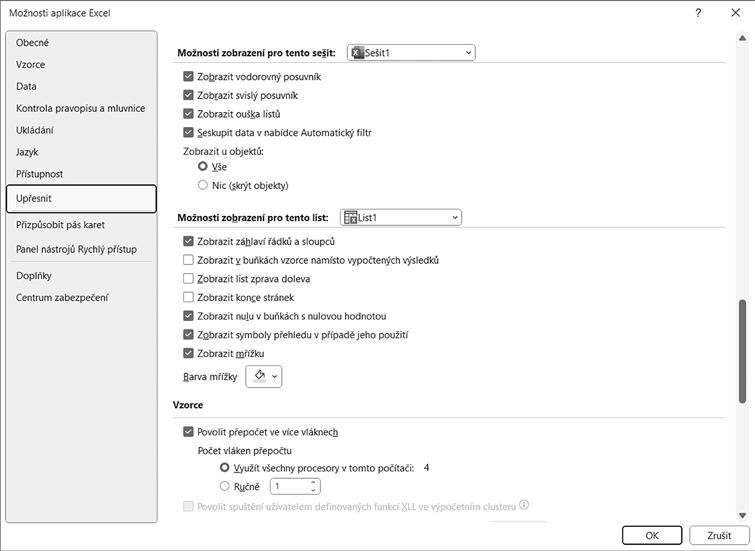The image size is (755, 551).
Task: Click the sheet icon beside List1
Action: pos(350,217)
